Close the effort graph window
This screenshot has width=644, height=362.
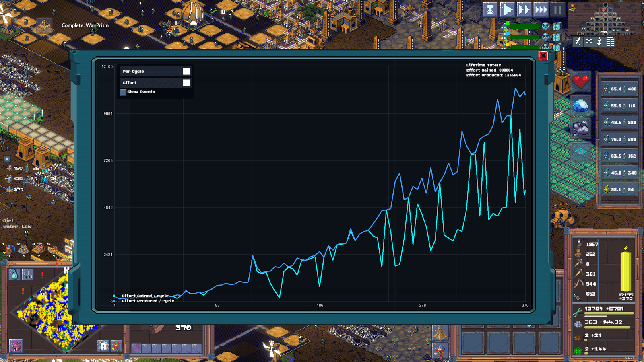click(x=543, y=56)
